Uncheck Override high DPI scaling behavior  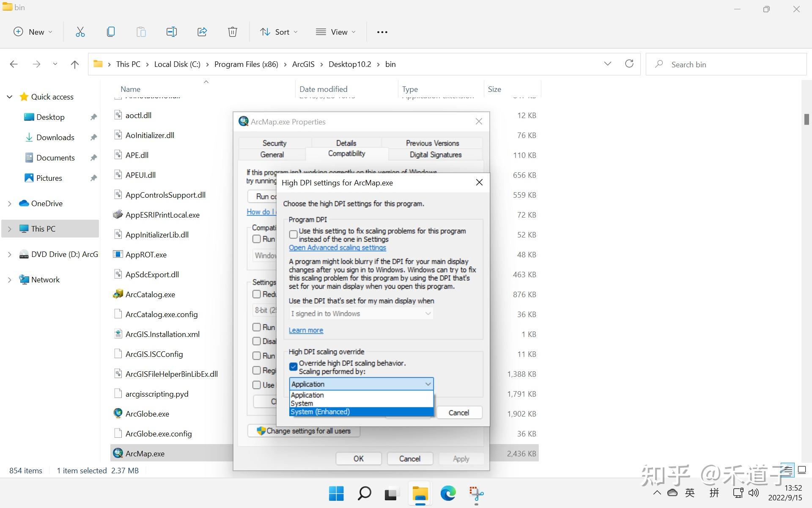click(x=293, y=367)
